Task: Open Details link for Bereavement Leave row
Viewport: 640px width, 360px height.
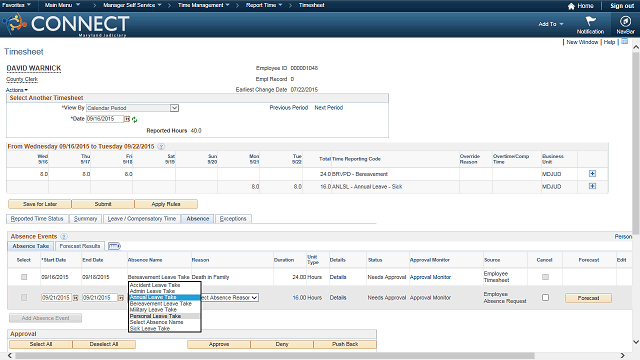Action: 338,277
